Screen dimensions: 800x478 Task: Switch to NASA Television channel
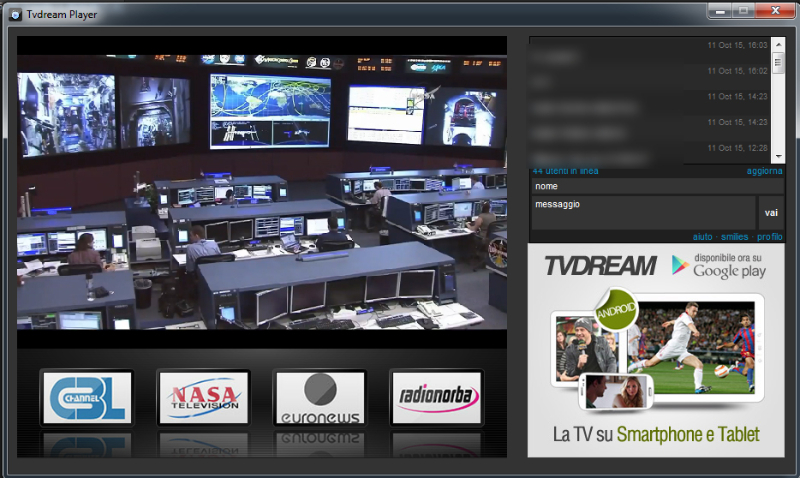[x=203, y=398]
